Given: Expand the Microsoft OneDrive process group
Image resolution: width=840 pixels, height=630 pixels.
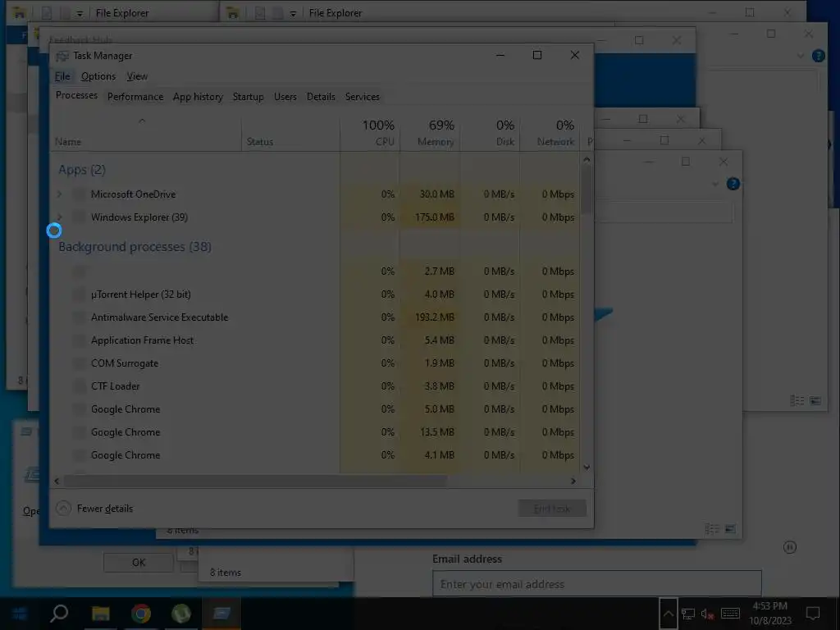Looking at the screenshot, I should tap(59, 194).
